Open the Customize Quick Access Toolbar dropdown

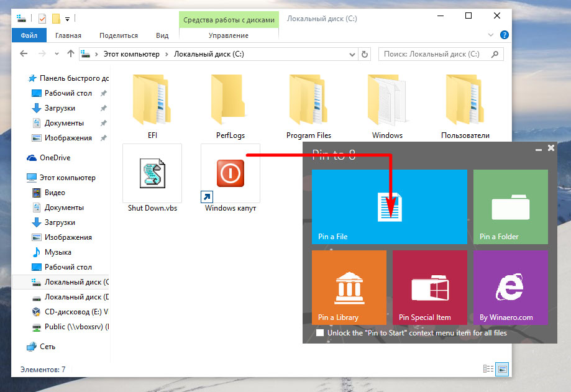click(67, 19)
